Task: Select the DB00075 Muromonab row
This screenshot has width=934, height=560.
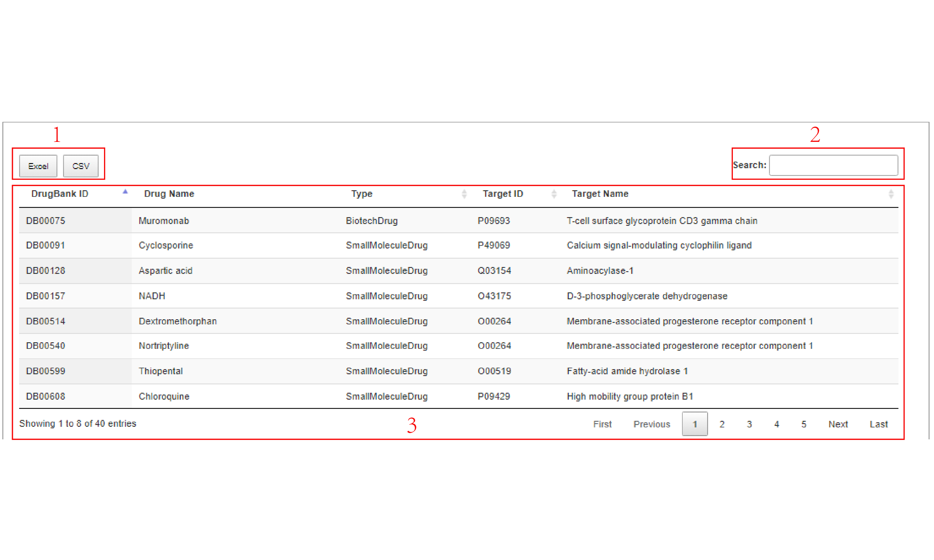Action: point(46,221)
